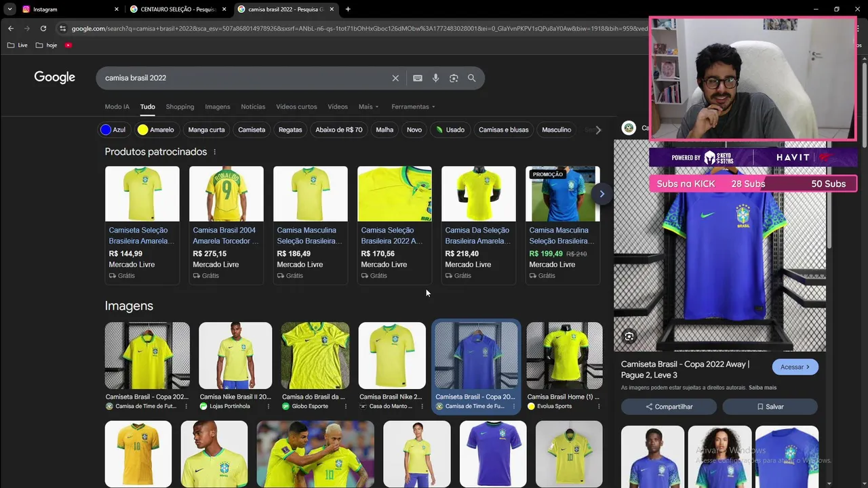Open options menu for Evolua Sports image

click(598, 407)
